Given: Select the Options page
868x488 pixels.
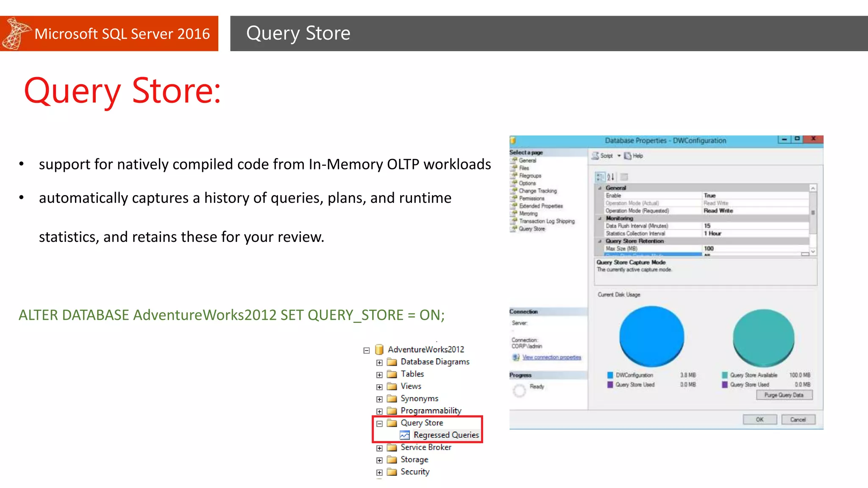Looking at the screenshot, I should (x=527, y=183).
